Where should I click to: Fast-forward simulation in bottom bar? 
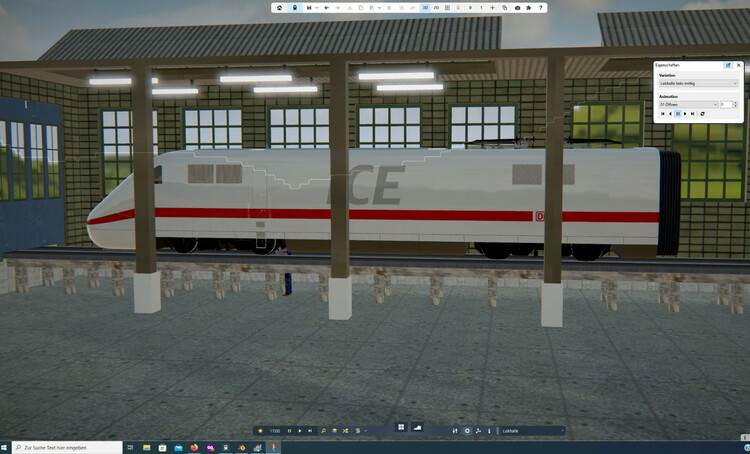pos(310,431)
